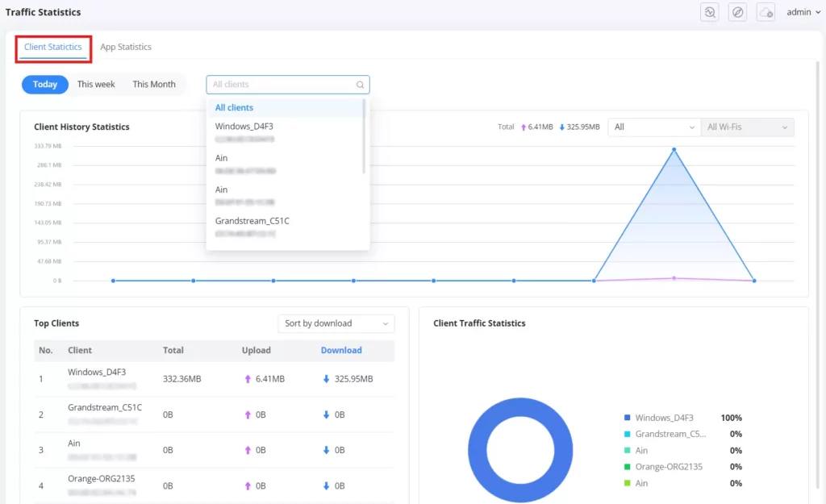Toggle Orange-ORG2135 green legend swatch

627,467
